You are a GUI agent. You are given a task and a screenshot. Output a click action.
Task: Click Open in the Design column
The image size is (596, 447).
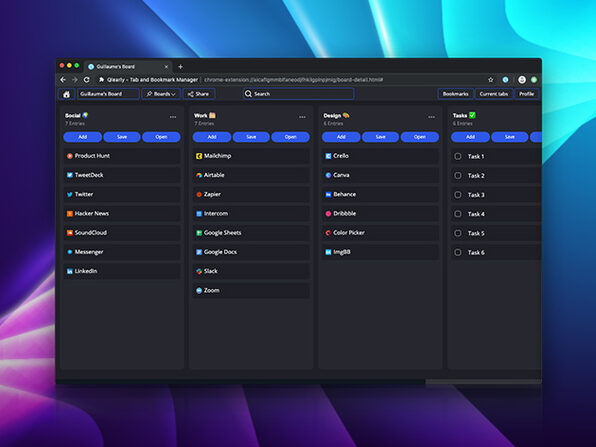coord(420,137)
